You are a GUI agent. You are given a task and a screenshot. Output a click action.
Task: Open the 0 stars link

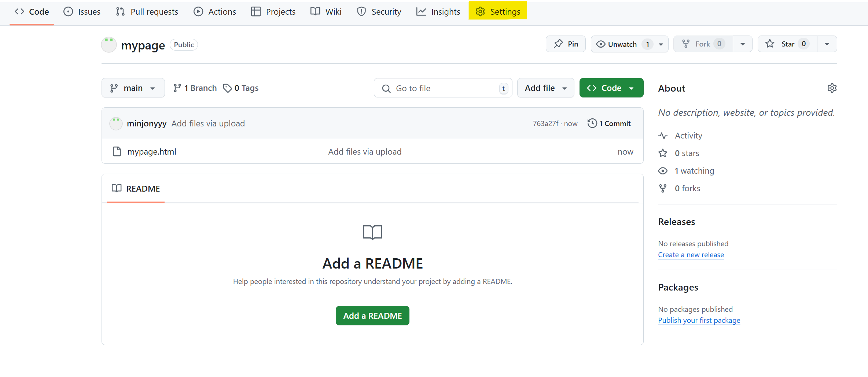click(687, 153)
